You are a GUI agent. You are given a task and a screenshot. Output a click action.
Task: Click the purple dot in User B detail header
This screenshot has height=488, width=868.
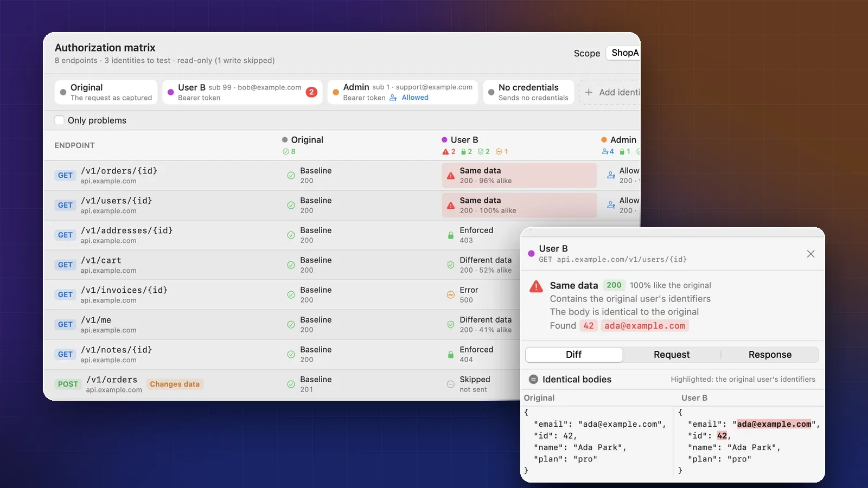[x=532, y=254]
